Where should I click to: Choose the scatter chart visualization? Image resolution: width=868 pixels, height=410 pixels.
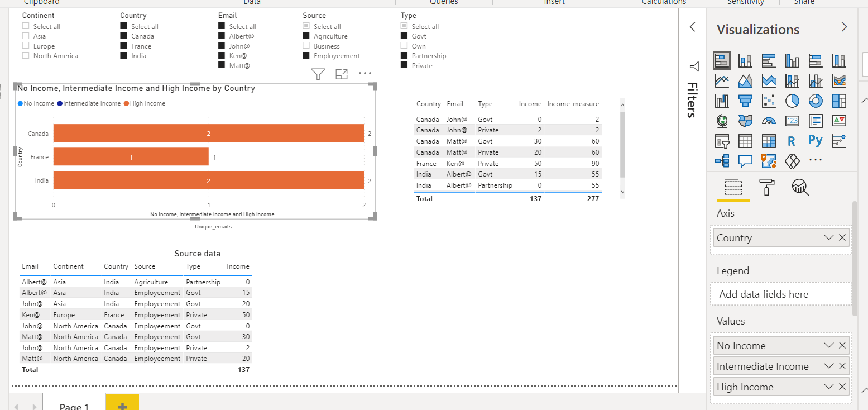coord(769,101)
